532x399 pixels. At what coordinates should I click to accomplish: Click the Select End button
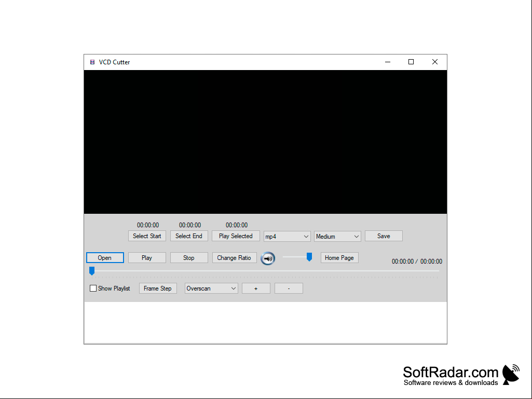click(189, 236)
